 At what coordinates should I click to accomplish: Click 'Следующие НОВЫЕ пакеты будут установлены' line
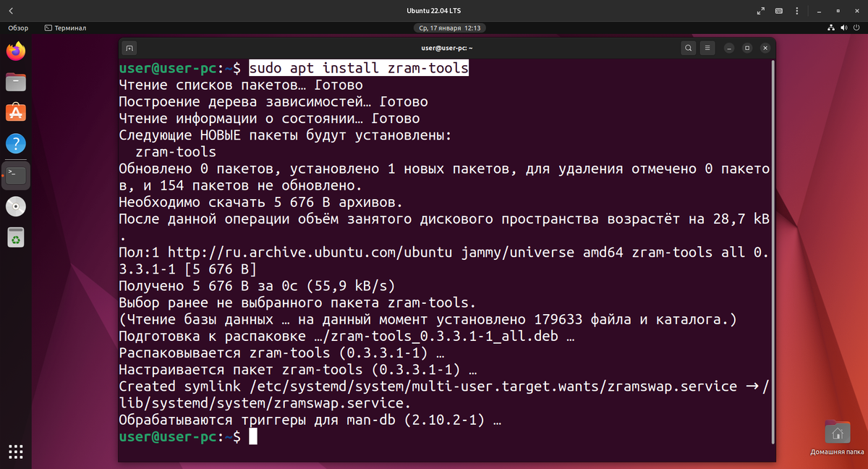(x=285, y=135)
